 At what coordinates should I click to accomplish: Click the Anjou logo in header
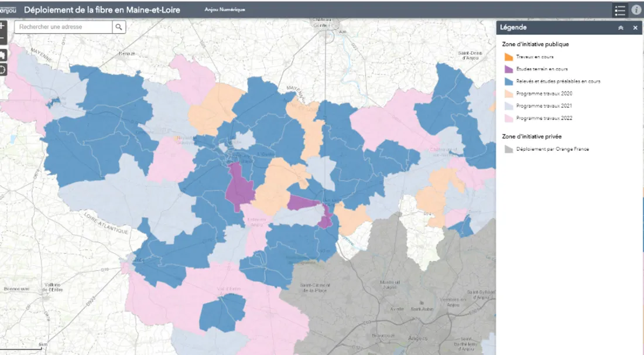click(x=8, y=9)
